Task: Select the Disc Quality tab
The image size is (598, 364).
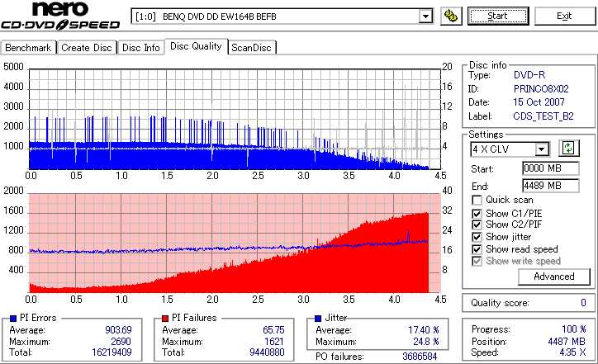Action: point(196,46)
